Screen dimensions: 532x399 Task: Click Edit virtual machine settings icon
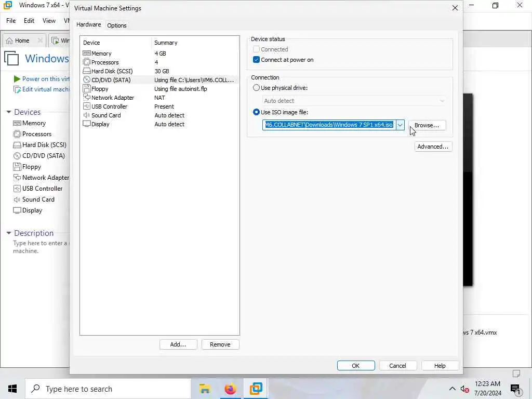point(17,89)
